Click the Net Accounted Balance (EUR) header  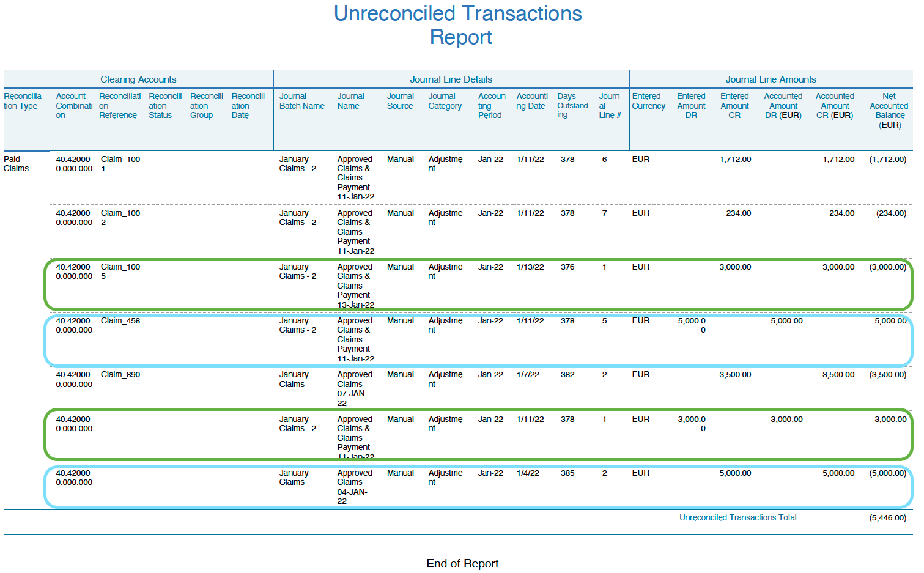point(889,110)
